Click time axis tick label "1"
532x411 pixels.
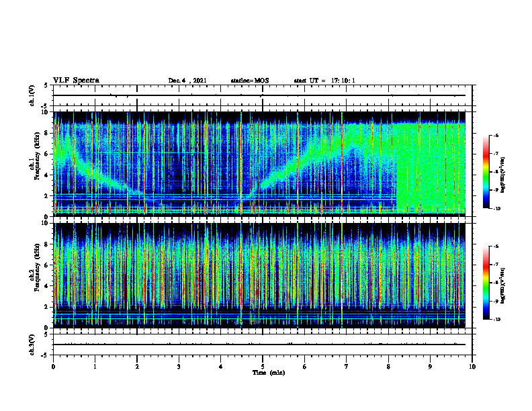[x=95, y=367]
